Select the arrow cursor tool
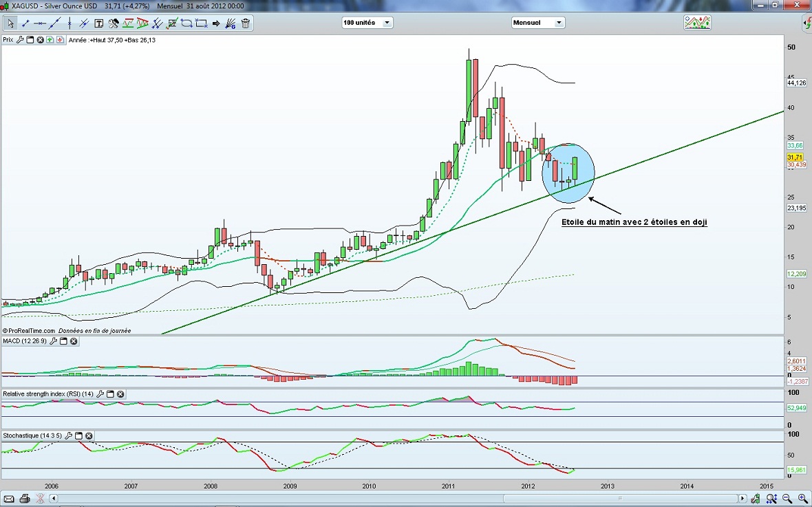812x507 pixels. pos(10,23)
